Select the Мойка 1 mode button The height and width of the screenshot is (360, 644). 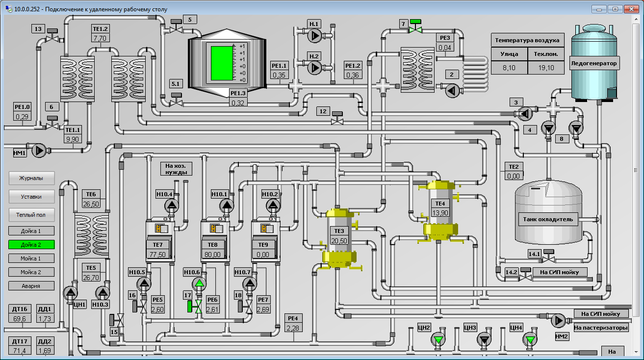point(31,258)
